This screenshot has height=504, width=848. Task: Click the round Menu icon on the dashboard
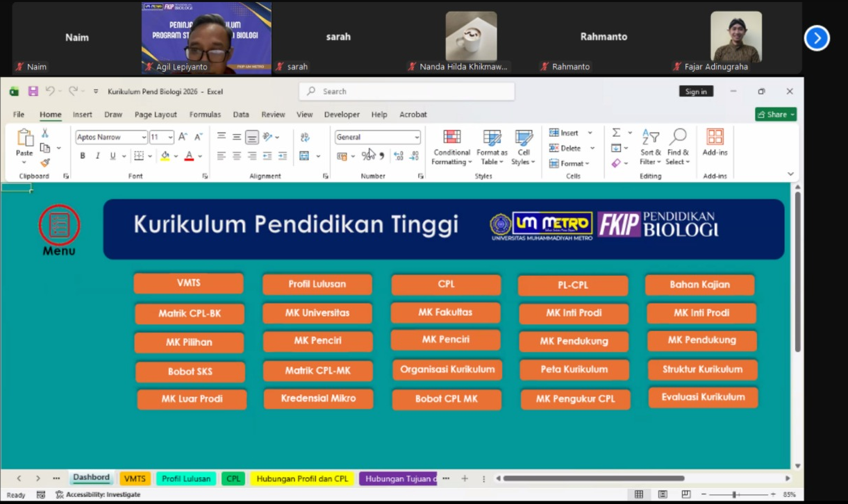coord(59,225)
